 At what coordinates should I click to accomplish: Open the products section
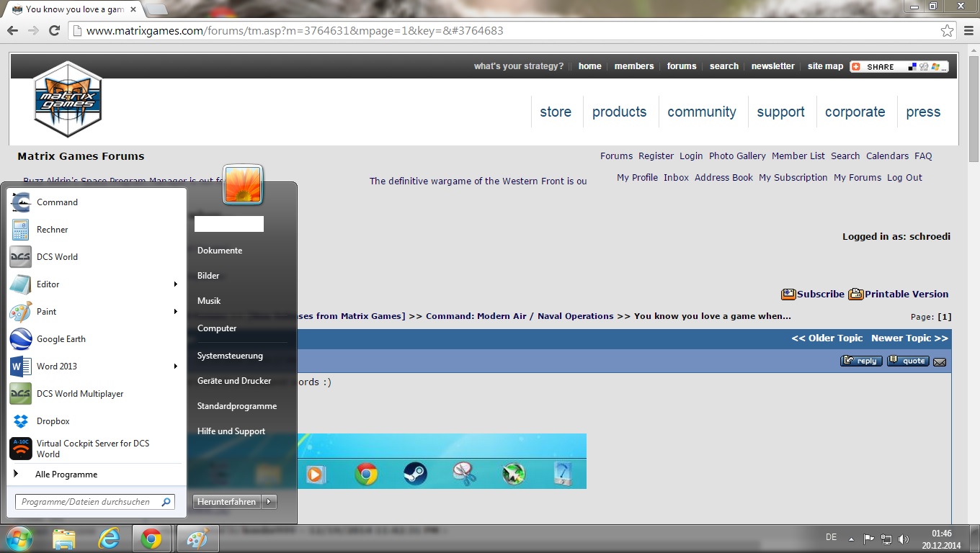[x=620, y=112]
